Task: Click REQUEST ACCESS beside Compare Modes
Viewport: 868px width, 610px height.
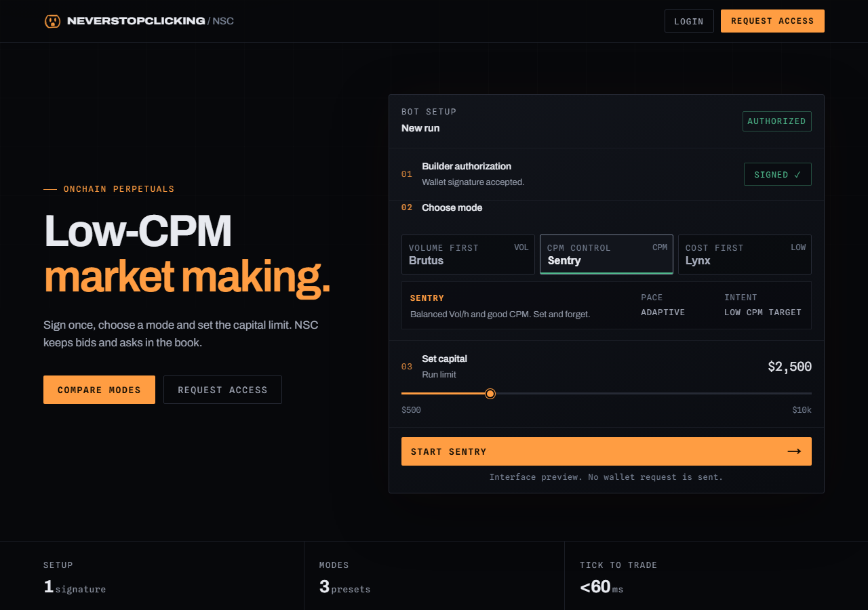Action: tap(222, 390)
